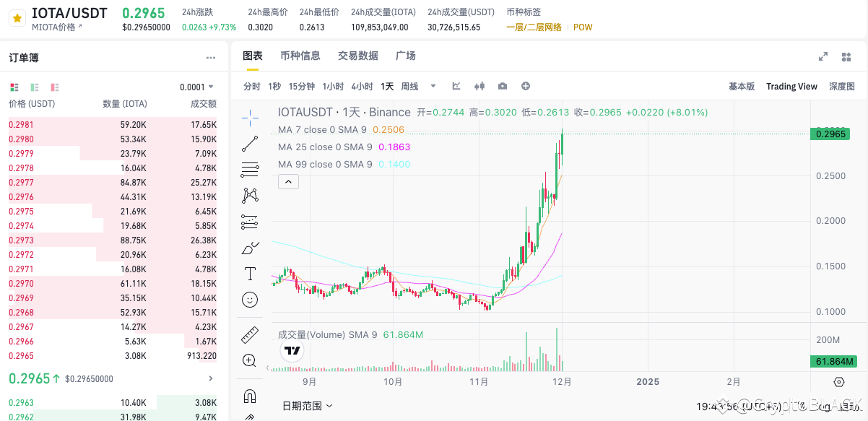Select the text annotation tool

click(x=250, y=274)
